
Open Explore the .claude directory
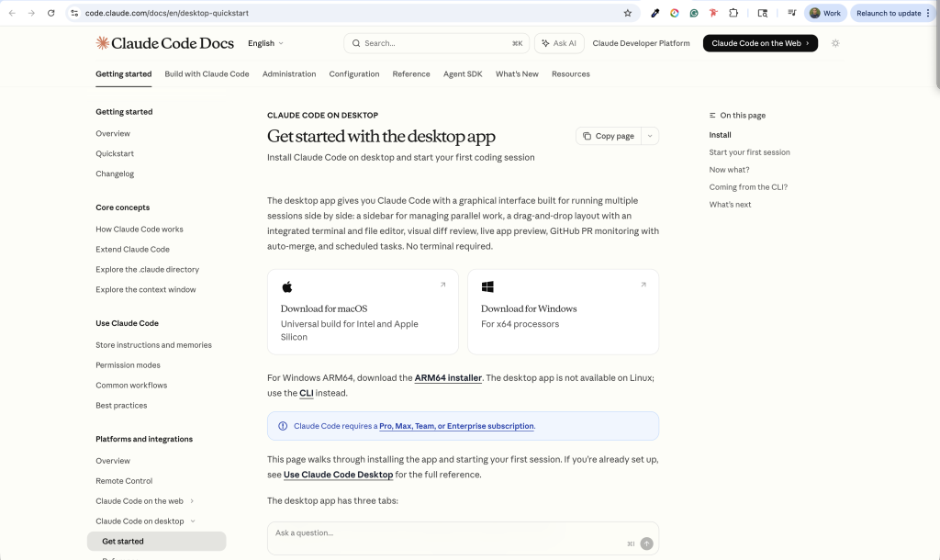148,270
